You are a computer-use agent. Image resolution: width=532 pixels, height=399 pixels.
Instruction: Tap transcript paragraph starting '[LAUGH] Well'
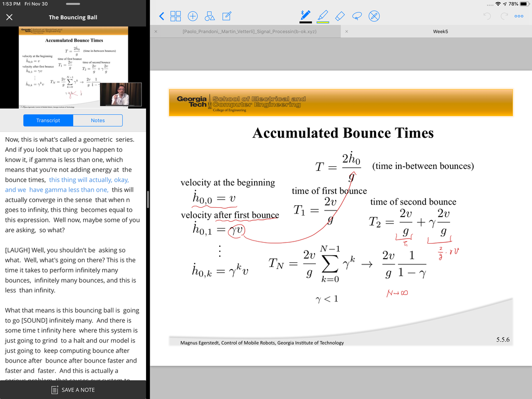coord(70,270)
